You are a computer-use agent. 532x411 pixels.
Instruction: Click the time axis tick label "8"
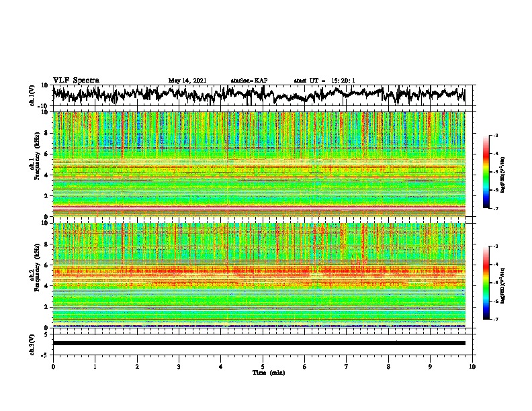click(x=388, y=367)
